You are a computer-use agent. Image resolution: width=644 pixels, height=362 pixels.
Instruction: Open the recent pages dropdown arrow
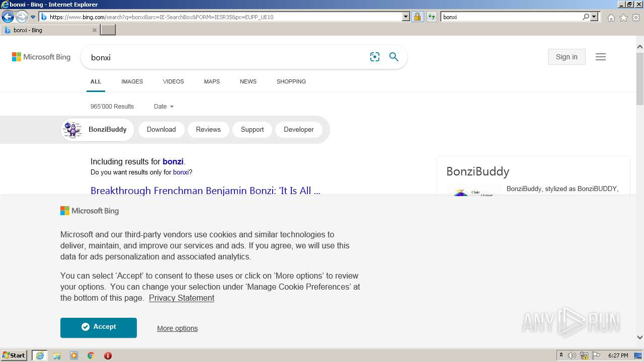[x=33, y=17]
